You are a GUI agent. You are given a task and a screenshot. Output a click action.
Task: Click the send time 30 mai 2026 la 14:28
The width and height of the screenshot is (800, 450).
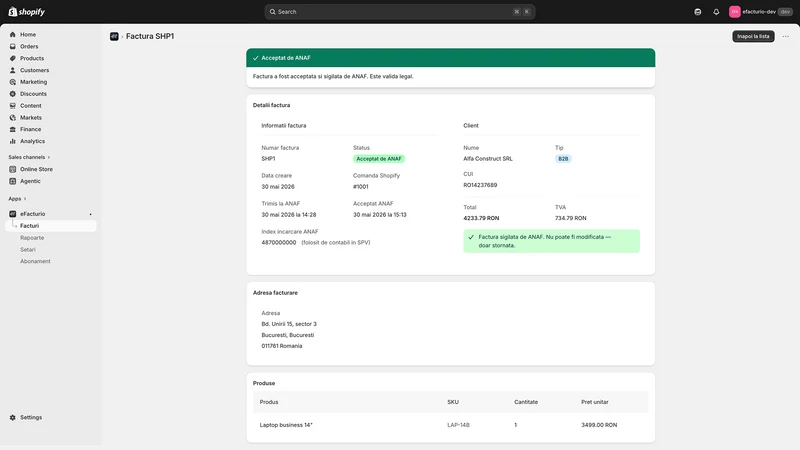[x=289, y=215]
